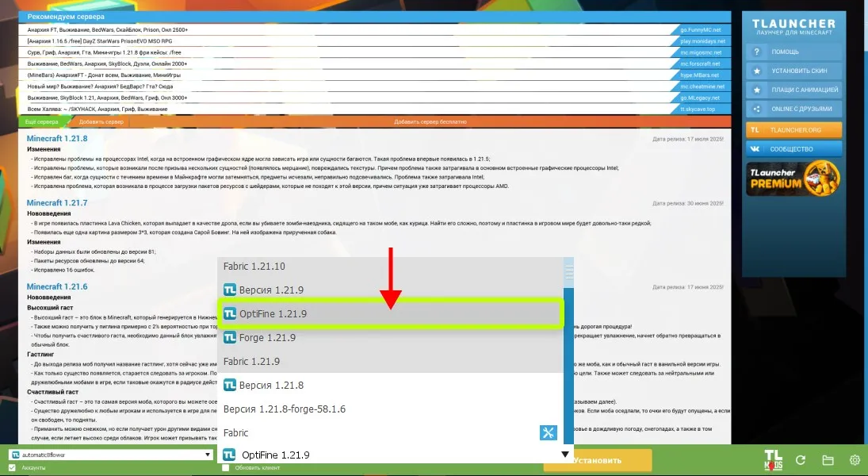Viewport: 868px width, 476px height.
Task: Open Плащи с анимацией in the sidebar
Action: pos(793,90)
